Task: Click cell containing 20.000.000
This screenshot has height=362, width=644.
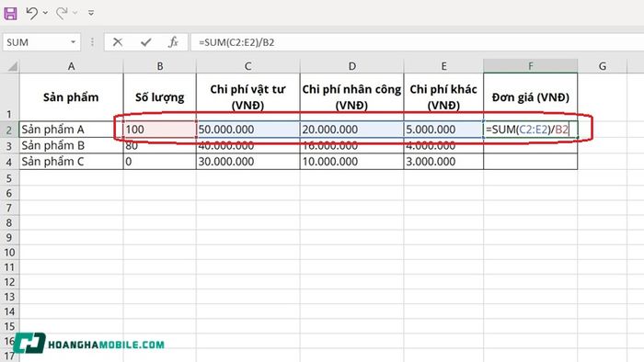Action: [x=352, y=130]
